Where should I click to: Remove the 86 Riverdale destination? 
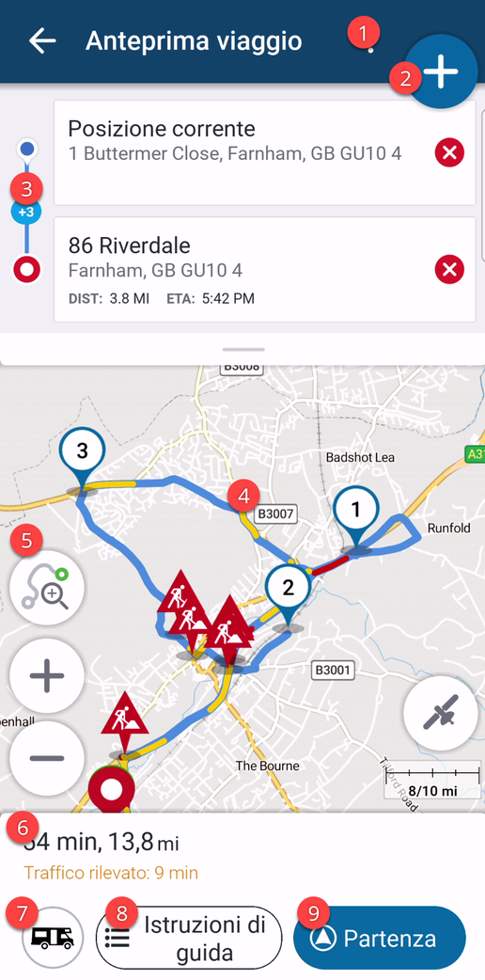point(449,269)
